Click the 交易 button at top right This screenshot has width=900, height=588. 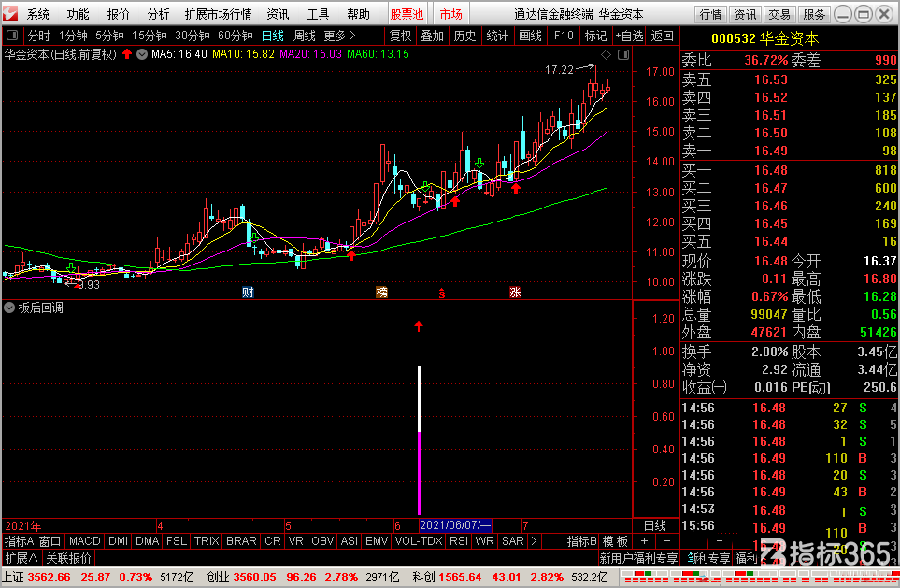tap(779, 14)
